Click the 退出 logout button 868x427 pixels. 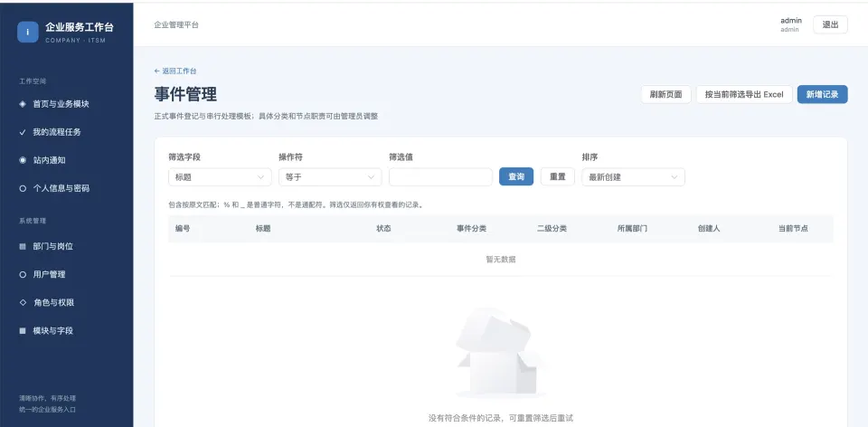coord(830,24)
